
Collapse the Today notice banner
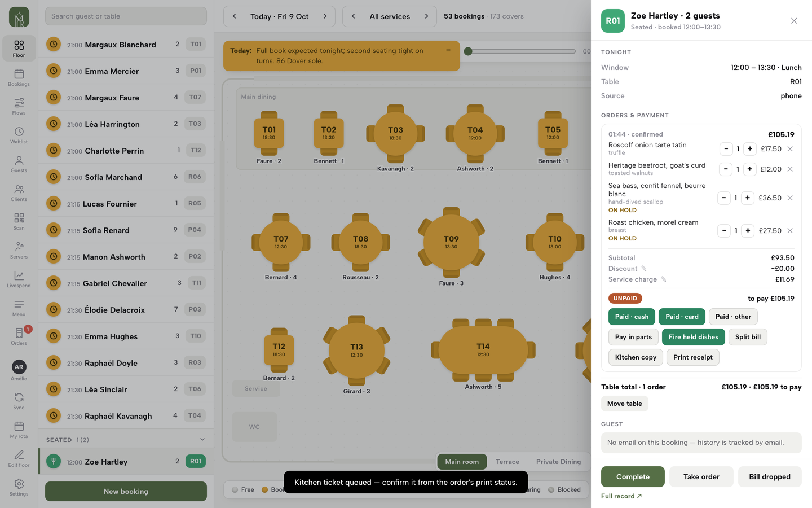coord(448,50)
